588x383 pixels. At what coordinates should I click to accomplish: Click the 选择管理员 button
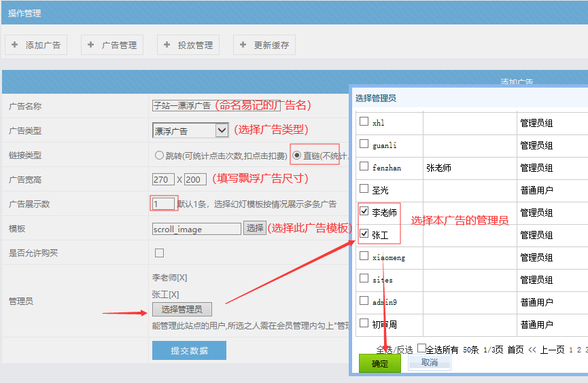pyautogui.click(x=181, y=310)
